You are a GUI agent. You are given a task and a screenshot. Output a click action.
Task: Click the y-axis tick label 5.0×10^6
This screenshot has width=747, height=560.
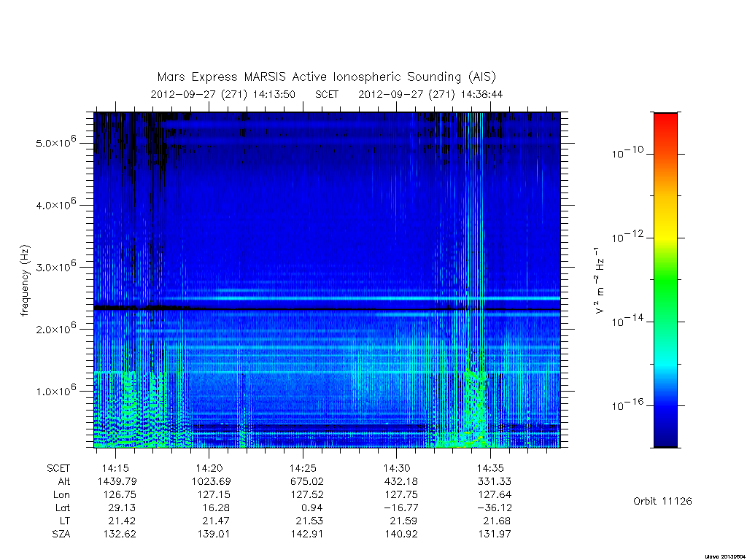(55, 142)
